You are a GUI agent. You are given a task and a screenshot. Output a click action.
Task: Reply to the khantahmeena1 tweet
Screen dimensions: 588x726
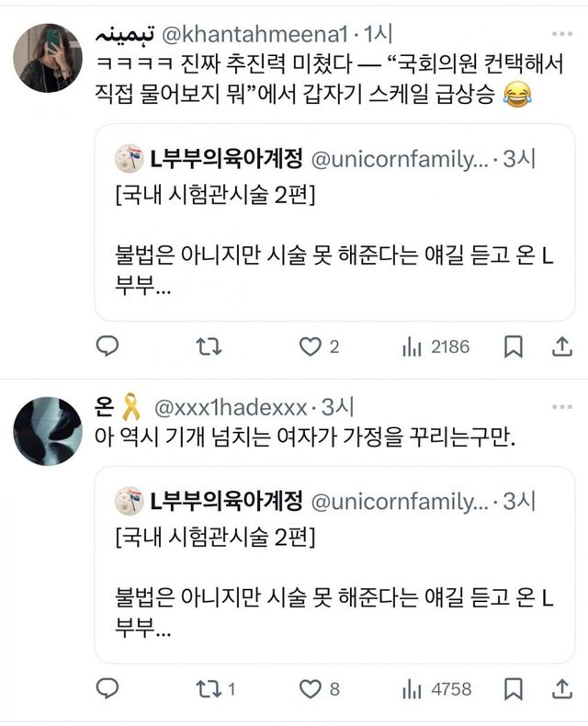[107, 346]
